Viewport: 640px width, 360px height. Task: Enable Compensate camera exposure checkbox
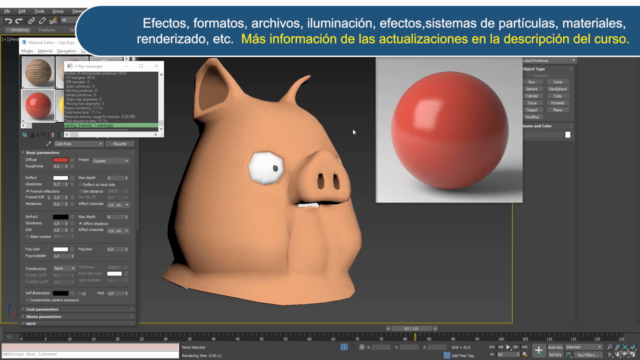point(27,300)
